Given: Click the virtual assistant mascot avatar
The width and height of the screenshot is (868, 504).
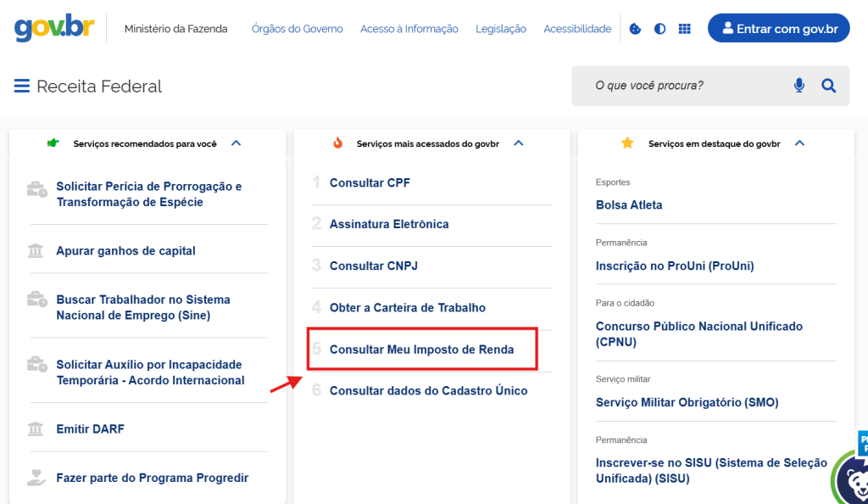Looking at the screenshot, I should pos(852,478).
